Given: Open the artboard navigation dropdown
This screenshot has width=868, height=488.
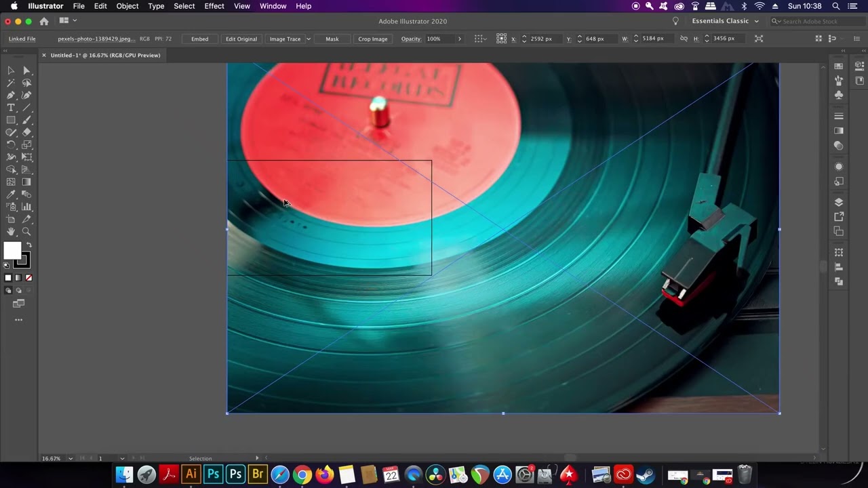Looking at the screenshot, I should 122,458.
